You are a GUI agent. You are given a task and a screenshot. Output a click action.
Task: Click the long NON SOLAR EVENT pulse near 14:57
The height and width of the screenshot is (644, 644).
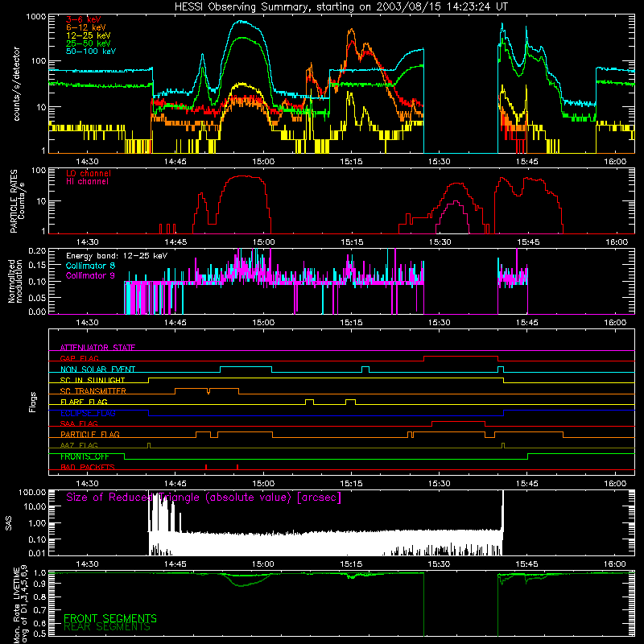(x=246, y=367)
